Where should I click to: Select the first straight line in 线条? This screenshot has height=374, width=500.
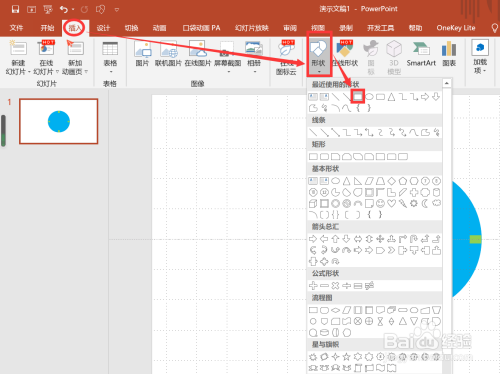[x=313, y=132]
